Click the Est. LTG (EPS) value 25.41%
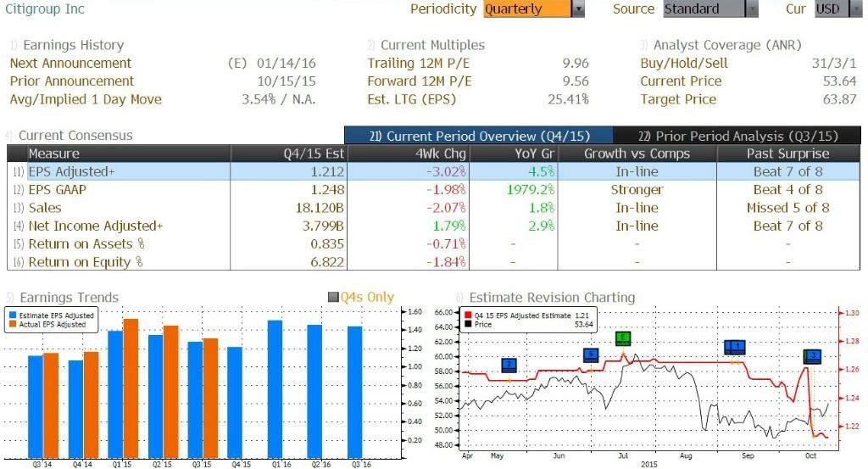 [x=568, y=100]
